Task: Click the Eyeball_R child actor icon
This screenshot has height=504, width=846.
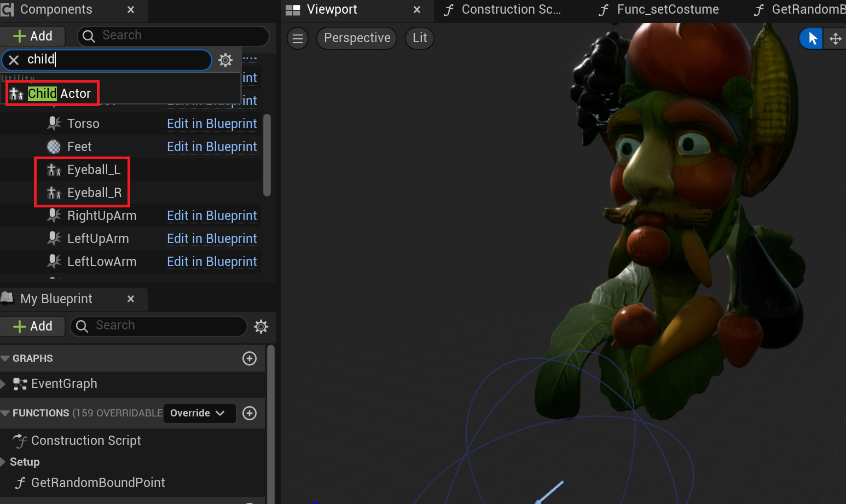Action: (54, 193)
